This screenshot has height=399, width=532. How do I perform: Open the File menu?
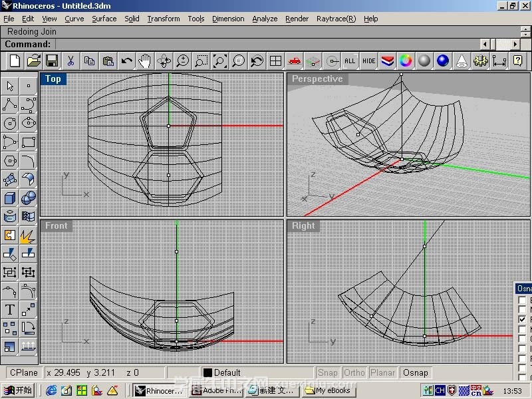[x=9, y=19]
